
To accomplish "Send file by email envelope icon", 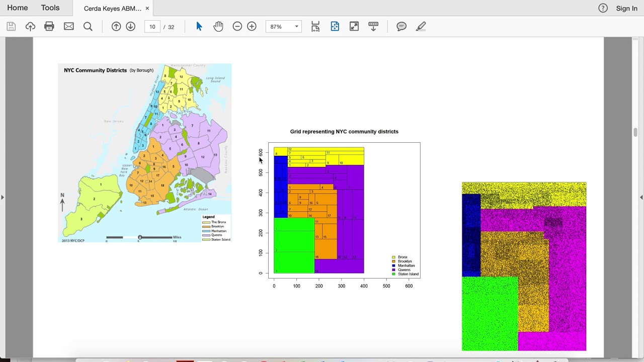I will point(69,27).
